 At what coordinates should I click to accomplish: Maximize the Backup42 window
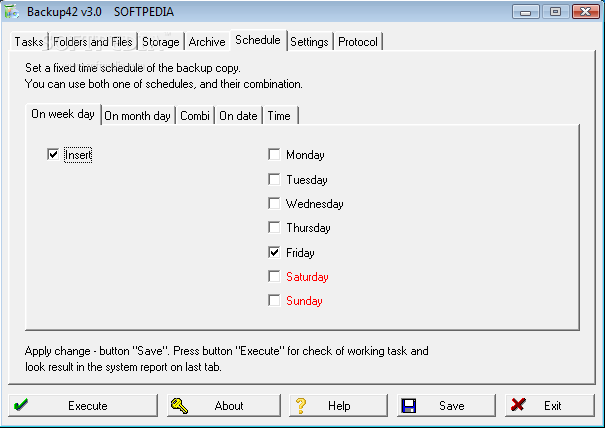coord(555,12)
